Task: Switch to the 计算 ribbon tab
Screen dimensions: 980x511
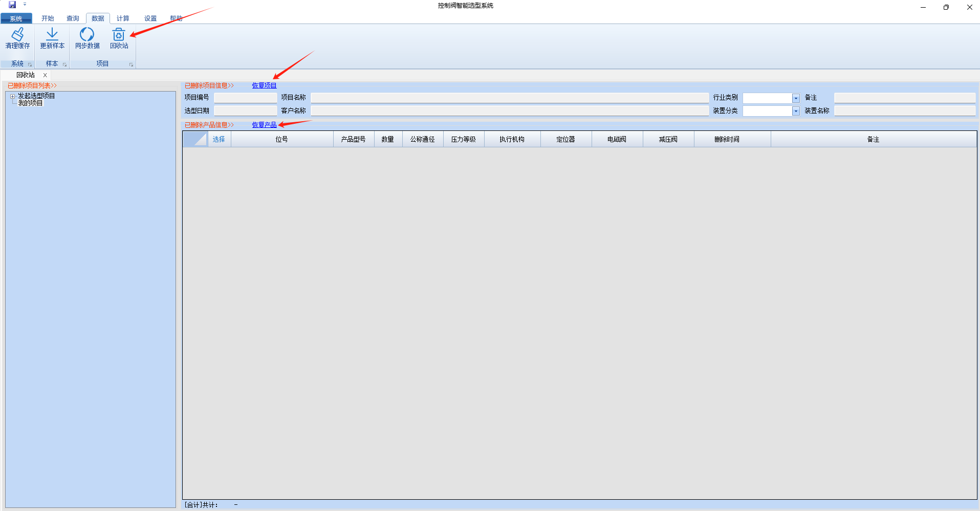Action: (x=123, y=18)
